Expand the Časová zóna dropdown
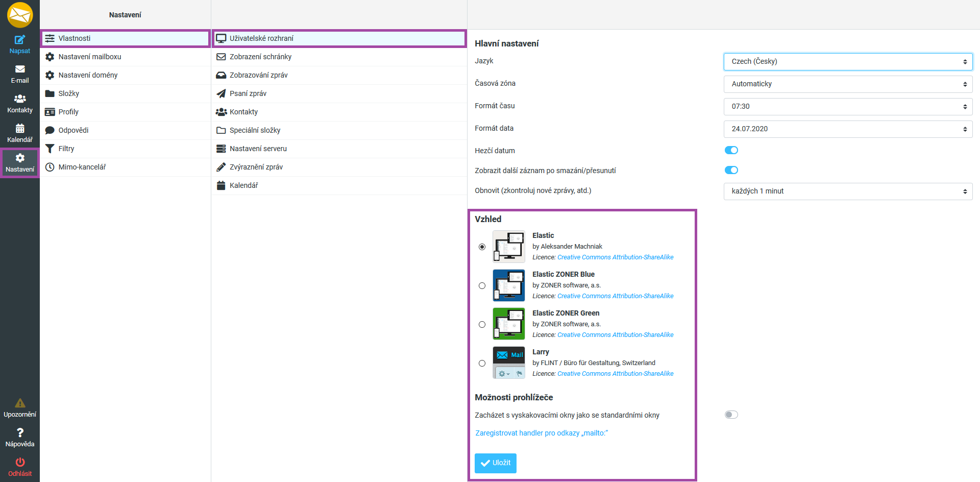 (847, 84)
